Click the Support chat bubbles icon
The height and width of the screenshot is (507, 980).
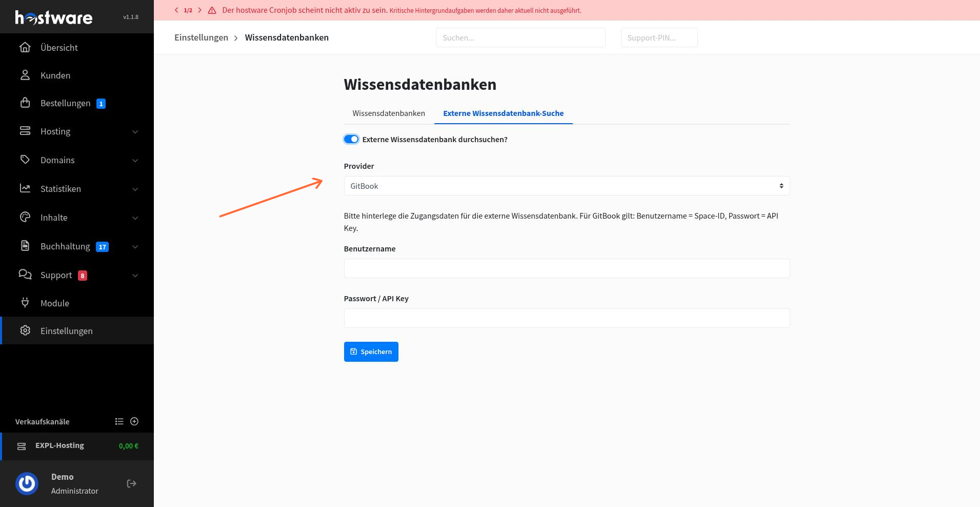coord(25,275)
